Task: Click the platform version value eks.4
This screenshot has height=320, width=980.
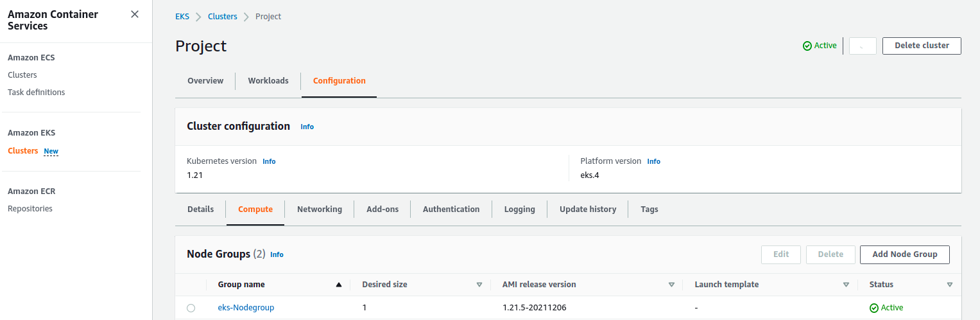Action: [x=590, y=175]
